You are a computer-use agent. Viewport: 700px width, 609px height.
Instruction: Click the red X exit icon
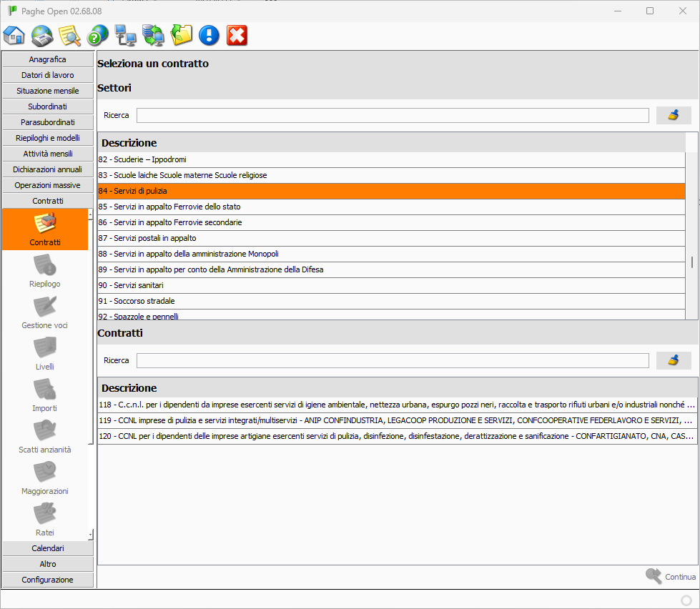[237, 35]
